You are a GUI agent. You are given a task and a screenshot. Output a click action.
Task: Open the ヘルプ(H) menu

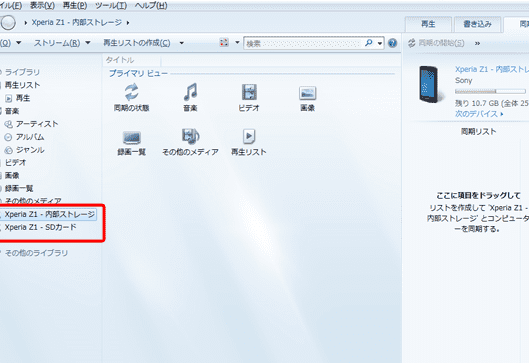click(x=151, y=5)
